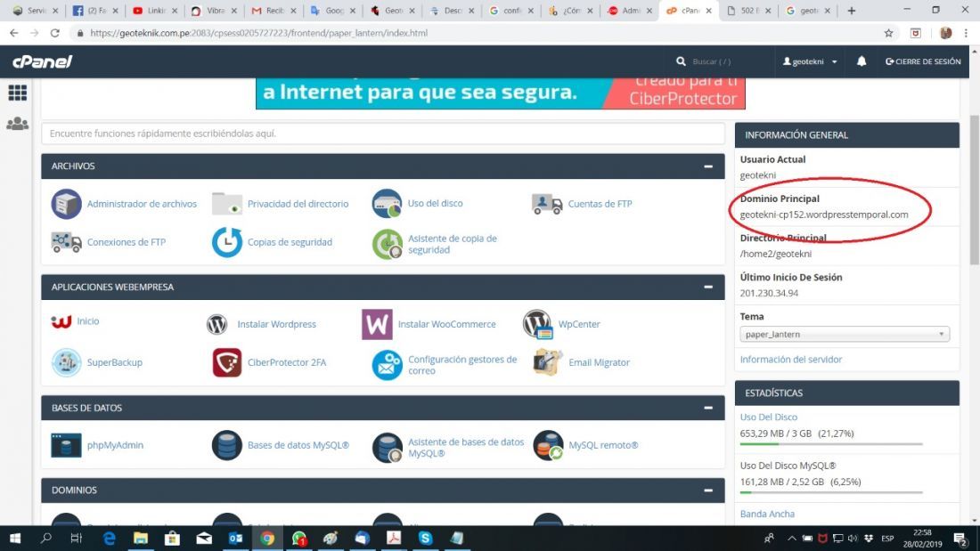Screen dimensions: 980x551
Task: Click the Instalar Wordpress link text
Action: tap(277, 324)
